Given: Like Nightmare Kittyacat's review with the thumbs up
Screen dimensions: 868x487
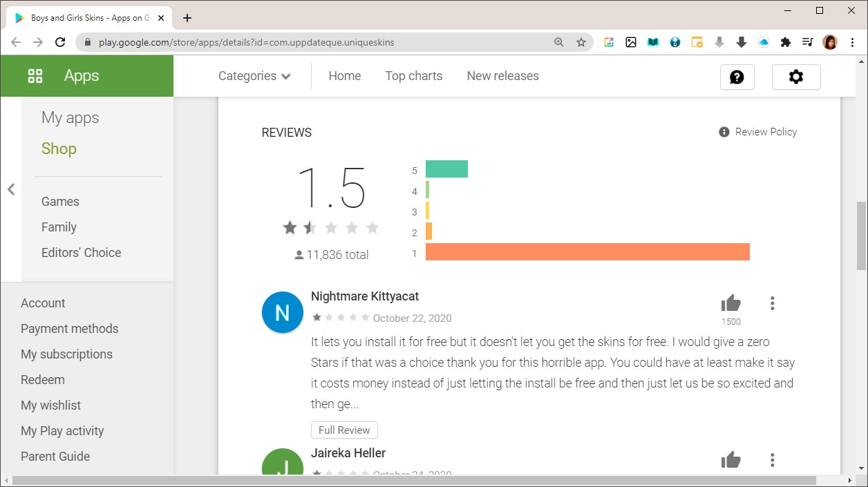Looking at the screenshot, I should click(730, 303).
